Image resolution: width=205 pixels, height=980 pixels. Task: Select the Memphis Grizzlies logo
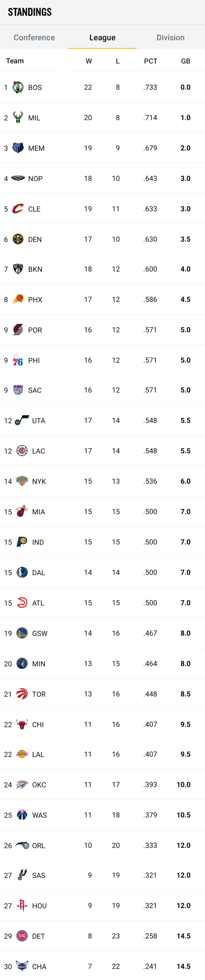click(x=18, y=148)
